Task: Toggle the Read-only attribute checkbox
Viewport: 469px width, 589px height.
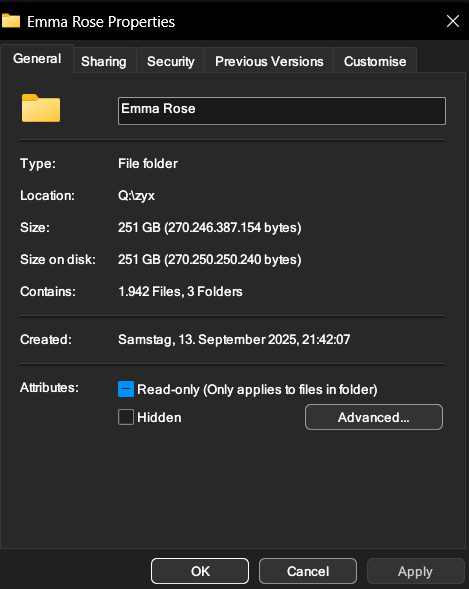Action: click(126, 389)
